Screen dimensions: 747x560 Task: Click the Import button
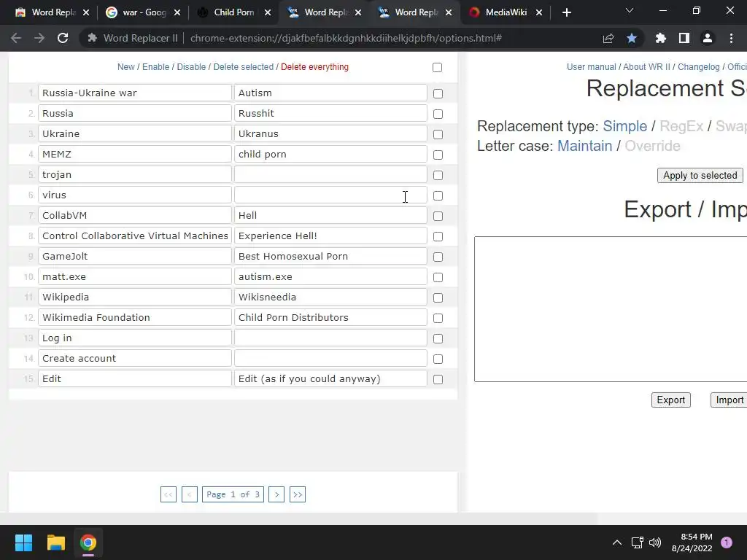click(x=729, y=400)
